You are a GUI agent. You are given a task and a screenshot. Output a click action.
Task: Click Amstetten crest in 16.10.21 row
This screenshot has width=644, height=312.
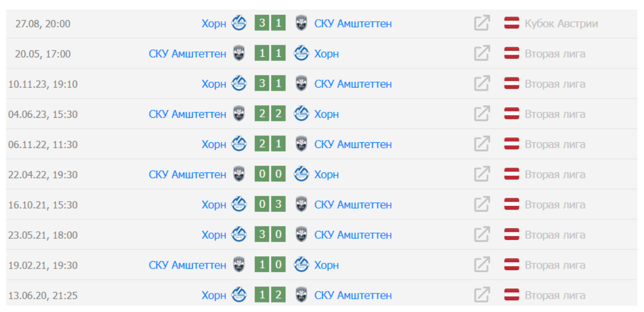[x=301, y=204]
